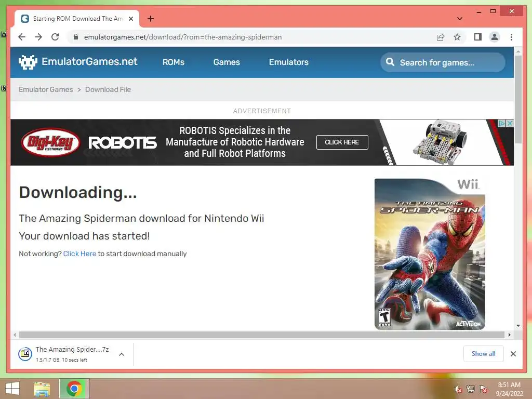Open the Games menu
Screen dimensions: 532x399
click(x=227, y=62)
